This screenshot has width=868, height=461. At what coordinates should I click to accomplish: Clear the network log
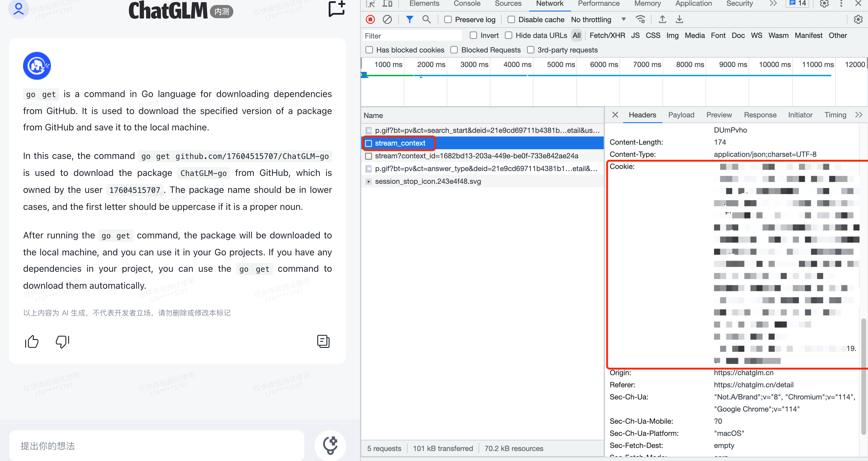(x=387, y=19)
